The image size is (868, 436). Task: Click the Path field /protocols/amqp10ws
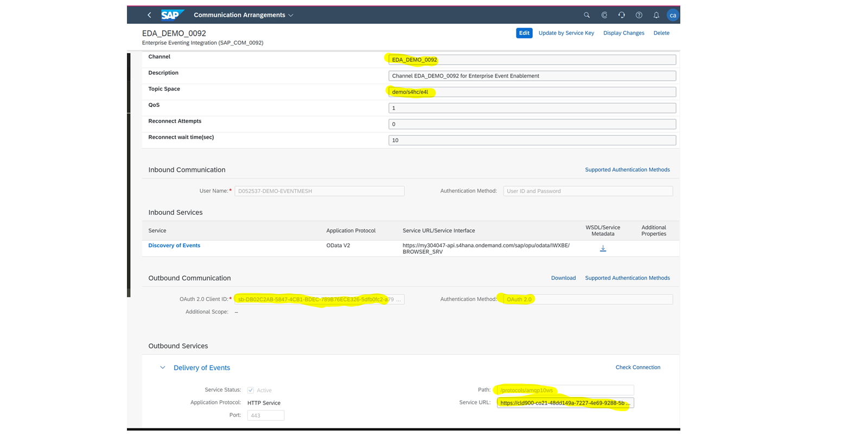pyautogui.click(x=565, y=390)
